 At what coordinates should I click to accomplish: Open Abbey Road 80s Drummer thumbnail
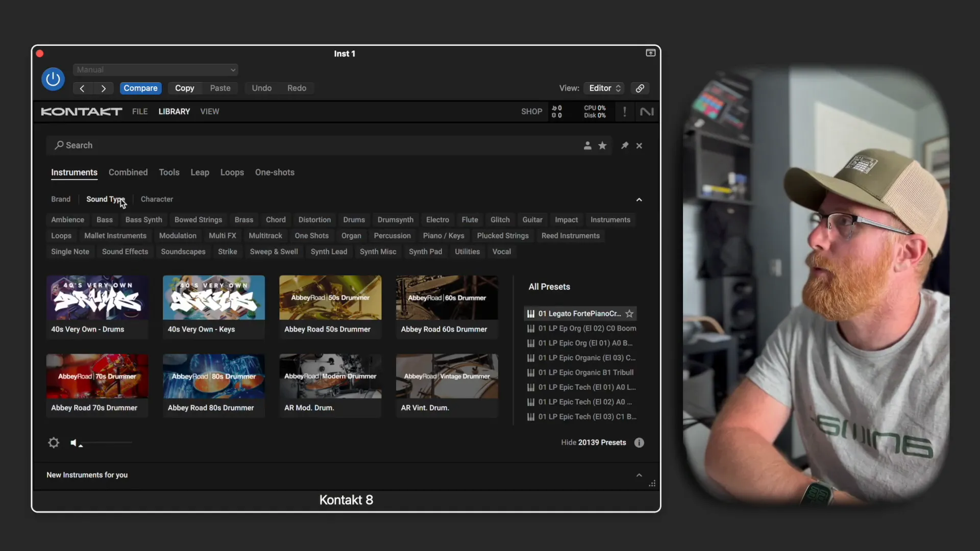pos(213,377)
